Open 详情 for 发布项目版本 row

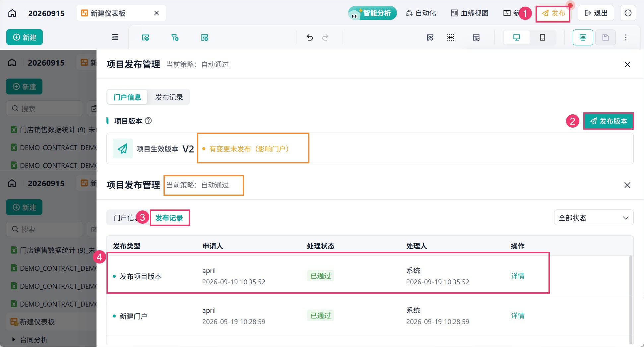pos(518,276)
